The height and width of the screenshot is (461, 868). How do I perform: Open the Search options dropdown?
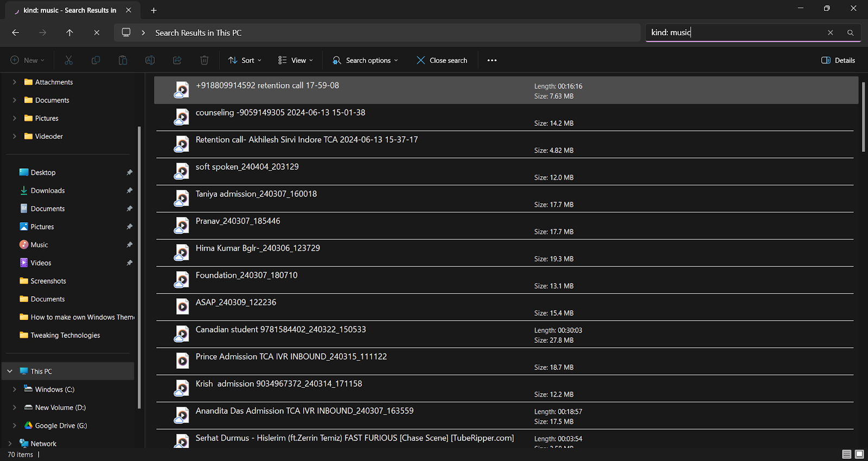coord(365,60)
